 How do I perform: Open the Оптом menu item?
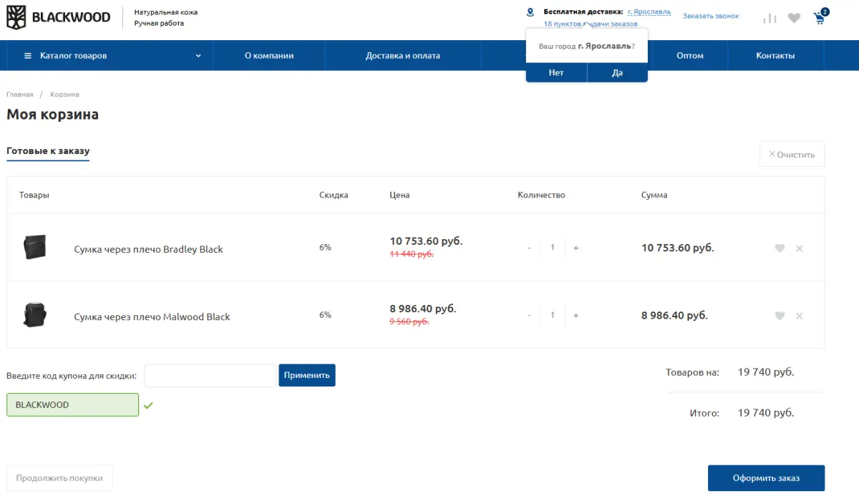[x=690, y=56]
